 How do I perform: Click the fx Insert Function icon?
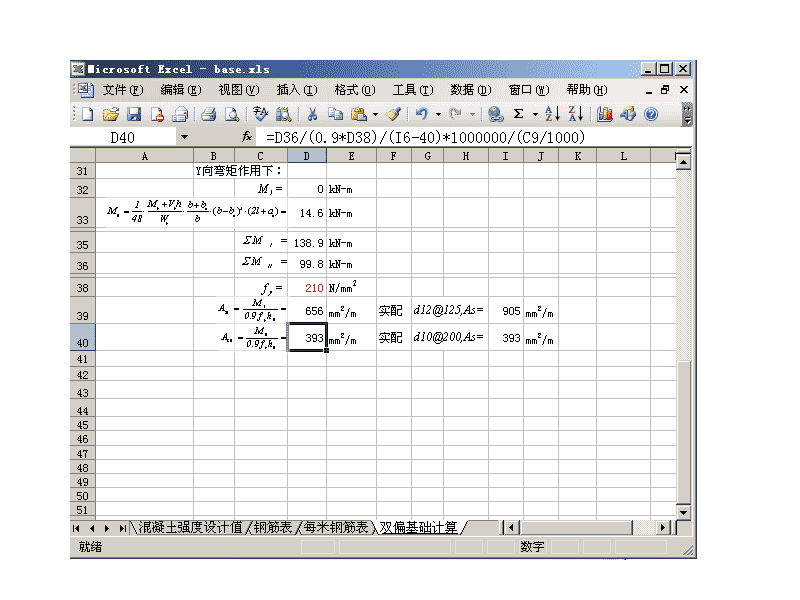point(247,137)
